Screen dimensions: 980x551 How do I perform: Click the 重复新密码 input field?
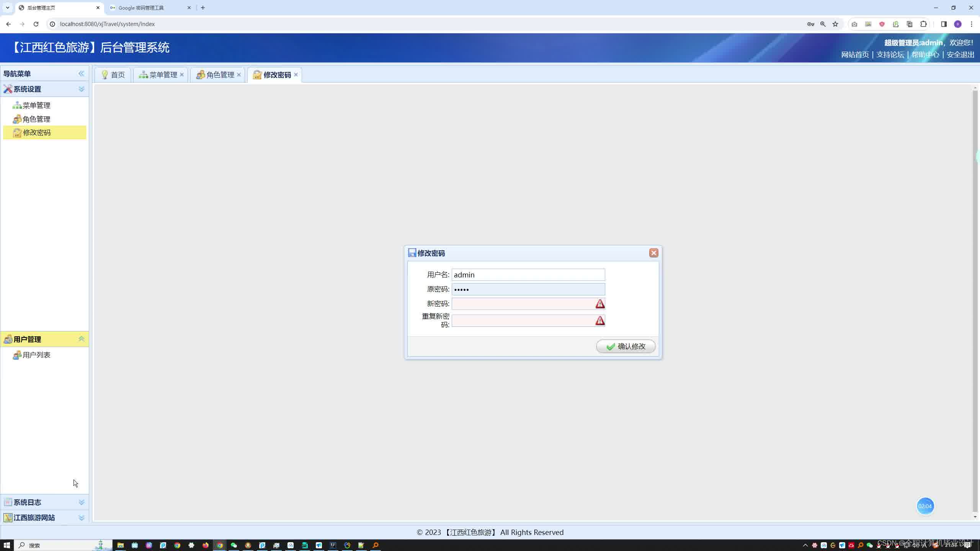523,321
